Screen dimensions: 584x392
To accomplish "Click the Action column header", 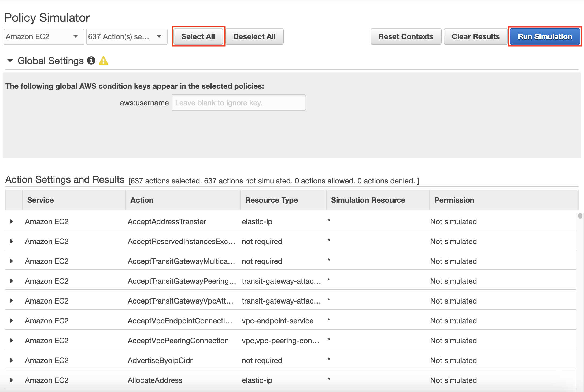I will tap(142, 200).
